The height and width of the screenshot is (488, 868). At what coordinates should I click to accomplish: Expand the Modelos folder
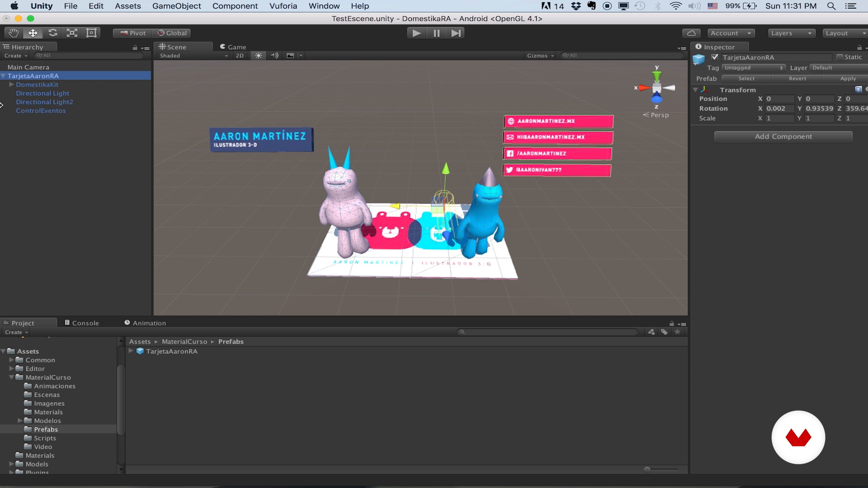coord(20,421)
